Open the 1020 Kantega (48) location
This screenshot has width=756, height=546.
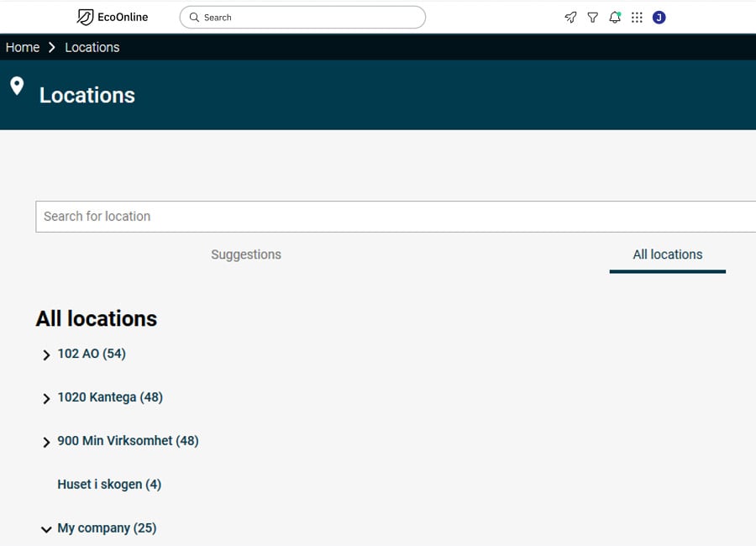[110, 397]
